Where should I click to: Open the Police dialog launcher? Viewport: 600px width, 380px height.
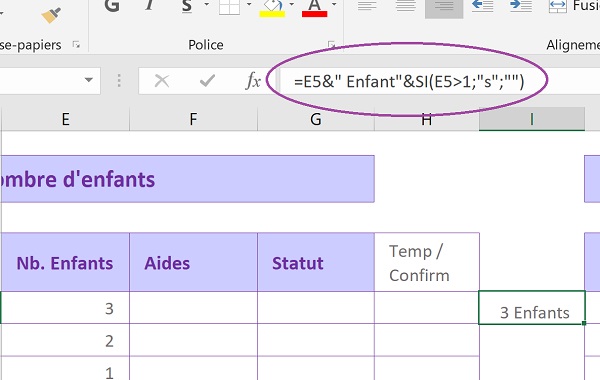click(x=331, y=45)
